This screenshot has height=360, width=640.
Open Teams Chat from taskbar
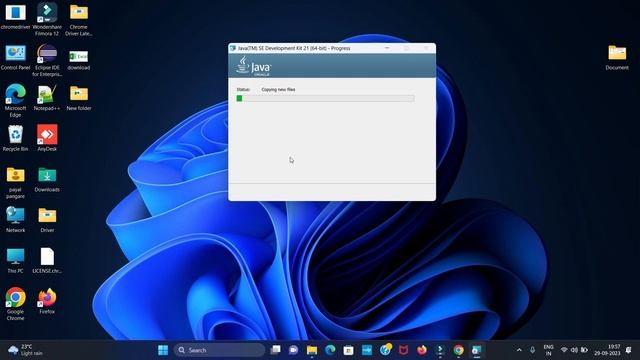click(x=293, y=350)
